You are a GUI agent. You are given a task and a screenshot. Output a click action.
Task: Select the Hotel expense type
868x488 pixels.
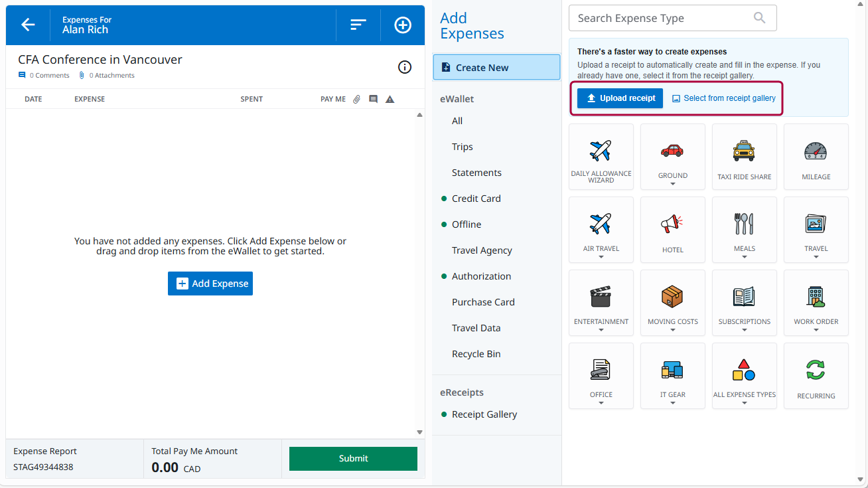click(672, 226)
